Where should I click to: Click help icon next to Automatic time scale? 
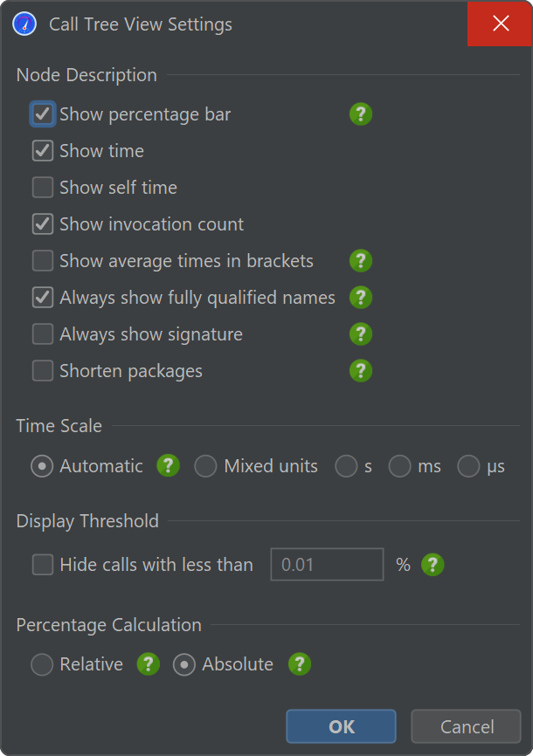click(x=168, y=466)
